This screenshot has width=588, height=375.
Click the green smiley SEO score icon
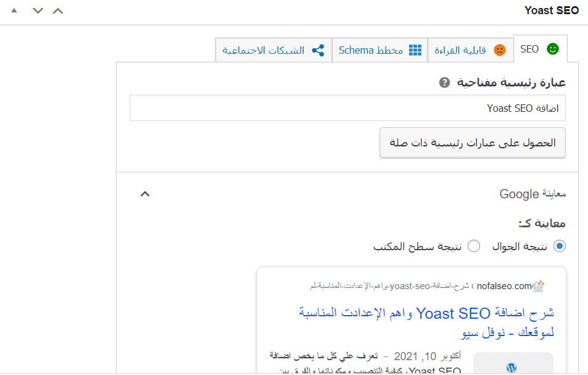(553, 49)
